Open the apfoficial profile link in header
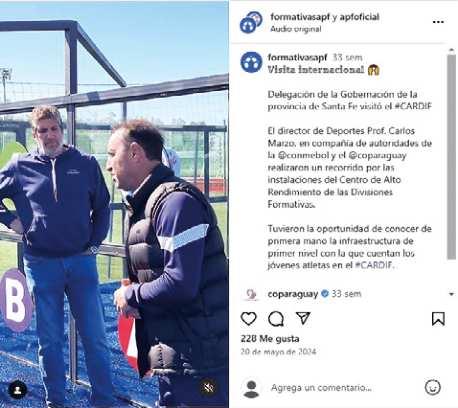 359,17
